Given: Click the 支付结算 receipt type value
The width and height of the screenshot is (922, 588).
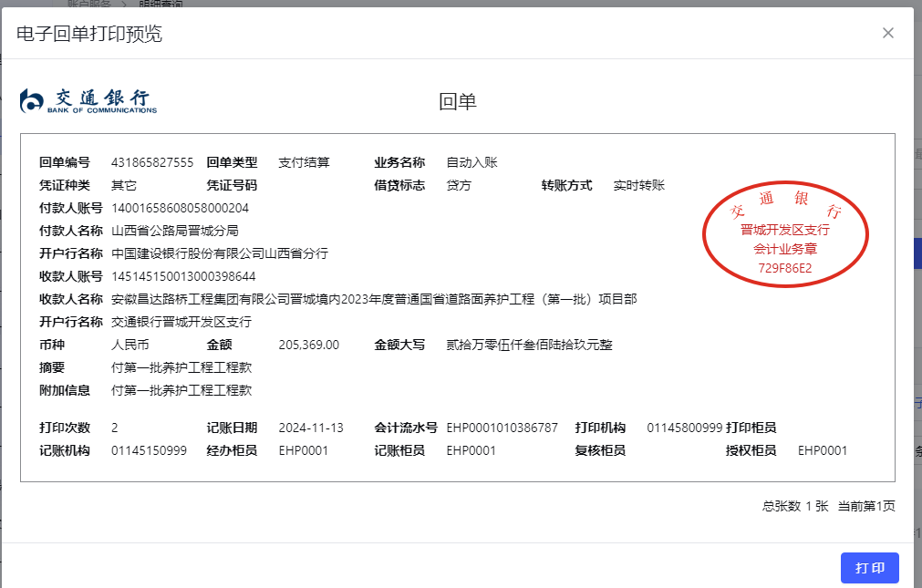Looking at the screenshot, I should coord(304,162).
